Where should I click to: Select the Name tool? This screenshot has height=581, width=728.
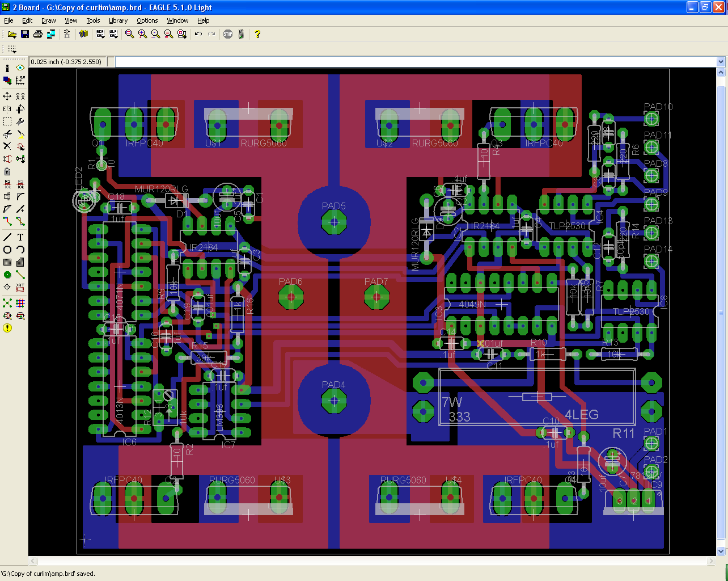[7, 184]
